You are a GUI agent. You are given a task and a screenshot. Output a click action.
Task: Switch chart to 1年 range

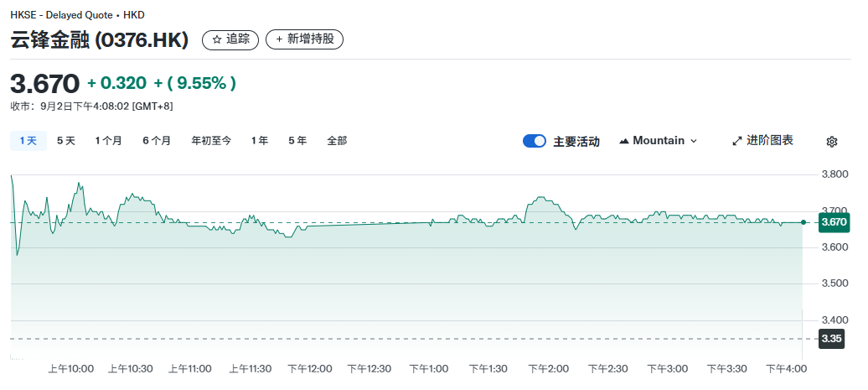pyautogui.click(x=260, y=141)
